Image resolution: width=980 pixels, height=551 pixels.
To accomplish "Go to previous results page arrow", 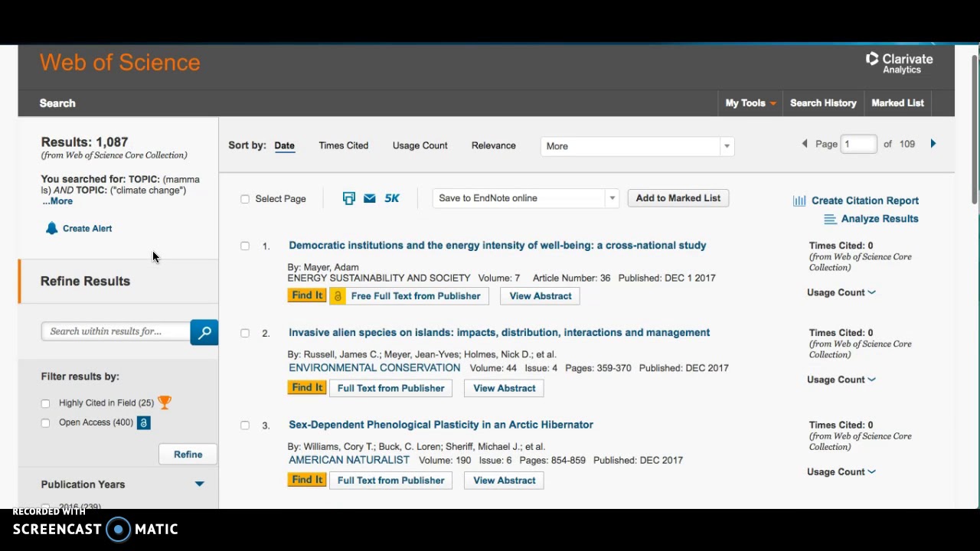I will coord(804,144).
